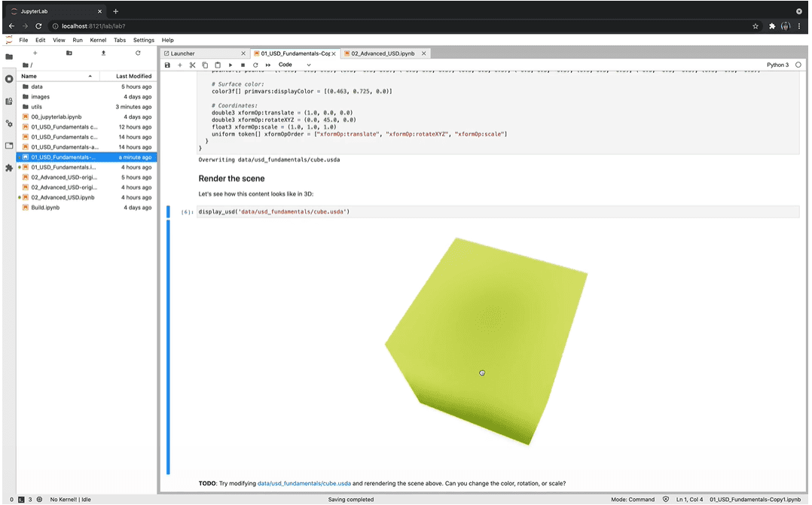
Task: Restart kernel and run all cells icon
Action: click(268, 65)
